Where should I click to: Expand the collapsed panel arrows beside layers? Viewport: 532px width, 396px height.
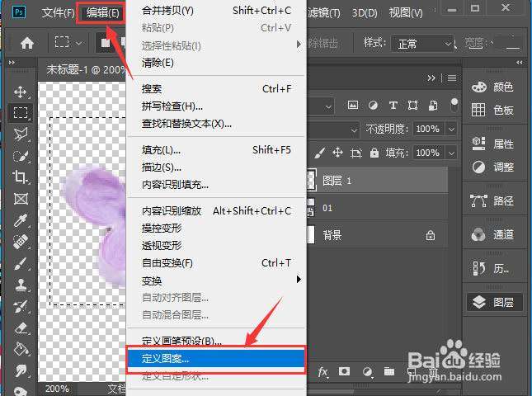click(431, 78)
